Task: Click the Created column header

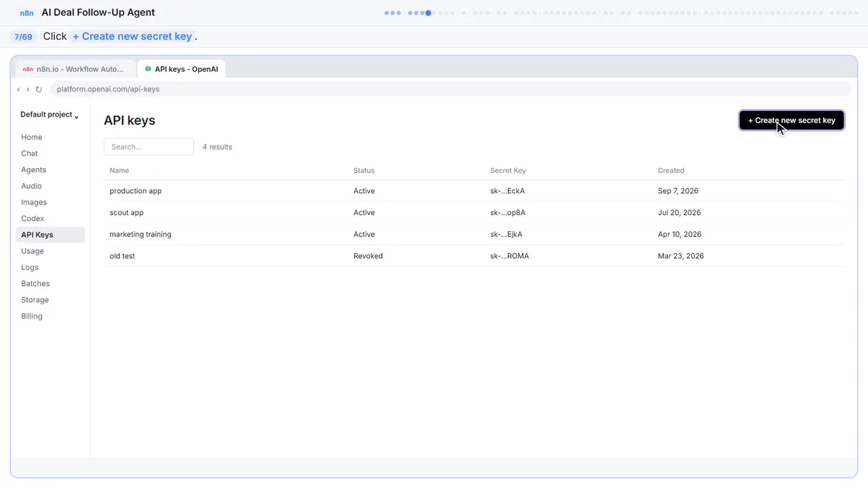Action: coord(671,171)
